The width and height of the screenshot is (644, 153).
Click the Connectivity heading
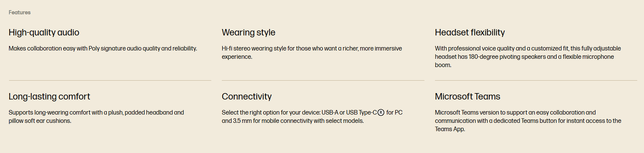[x=247, y=96]
